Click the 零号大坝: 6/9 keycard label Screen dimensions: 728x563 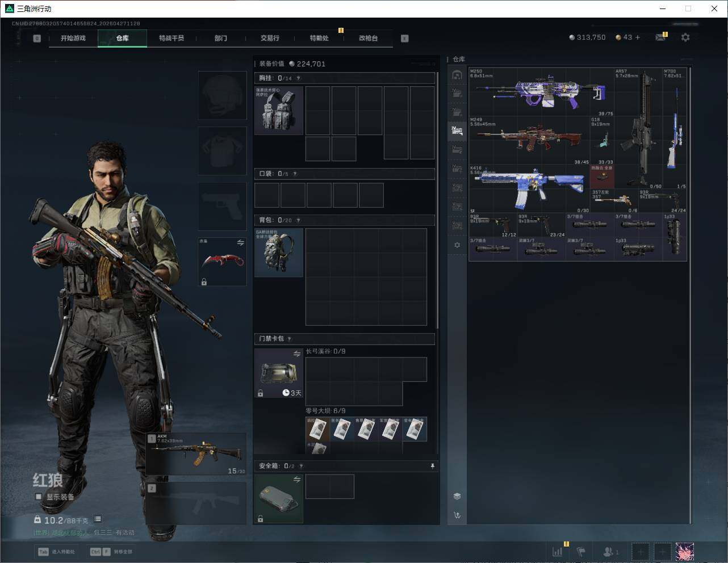[325, 411]
